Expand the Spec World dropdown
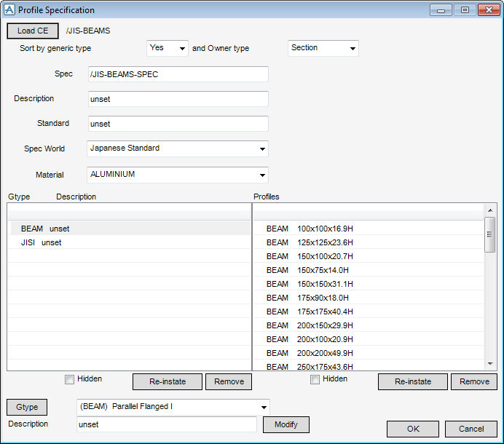 [178, 148]
